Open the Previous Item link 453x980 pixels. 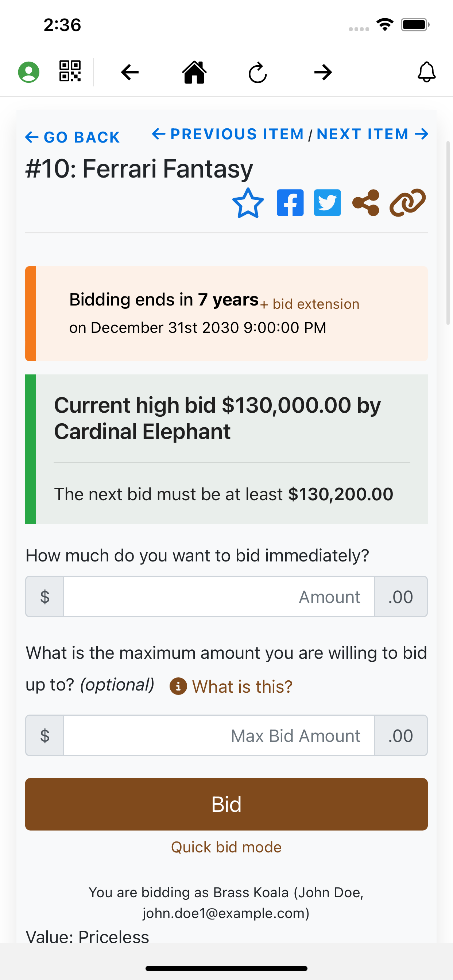tap(228, 134)
